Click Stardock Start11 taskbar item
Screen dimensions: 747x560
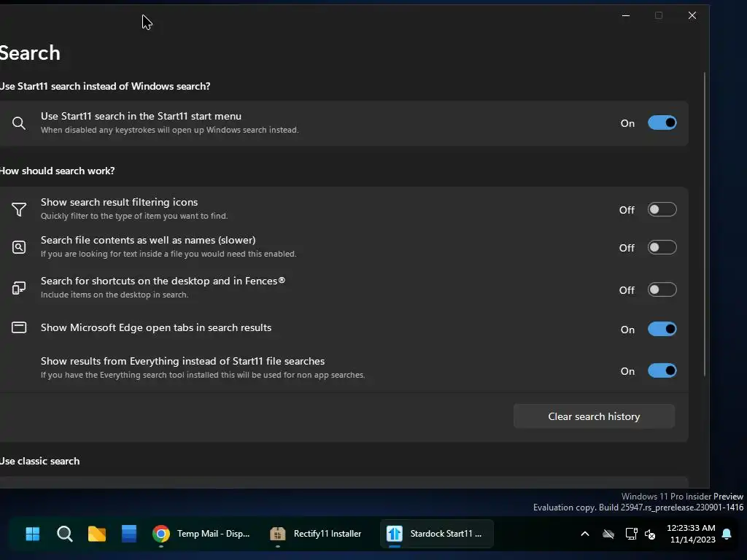[436, 534]
